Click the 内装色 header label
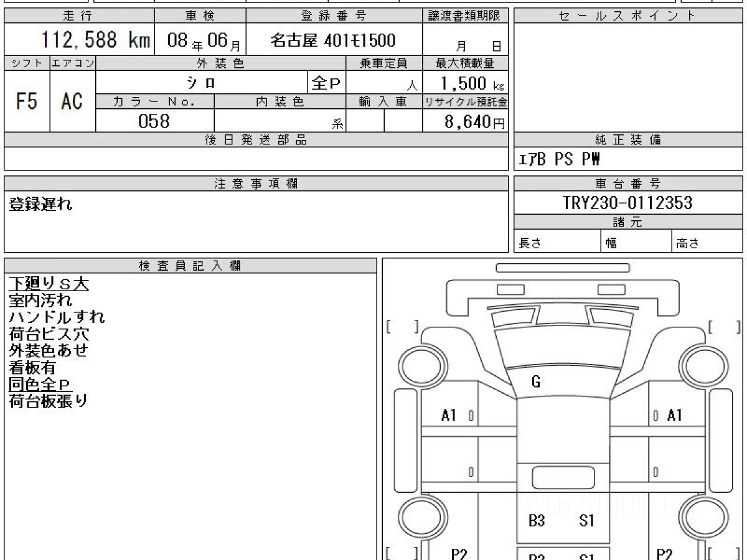The image size is (747, 560). click(x=280, y=103)
